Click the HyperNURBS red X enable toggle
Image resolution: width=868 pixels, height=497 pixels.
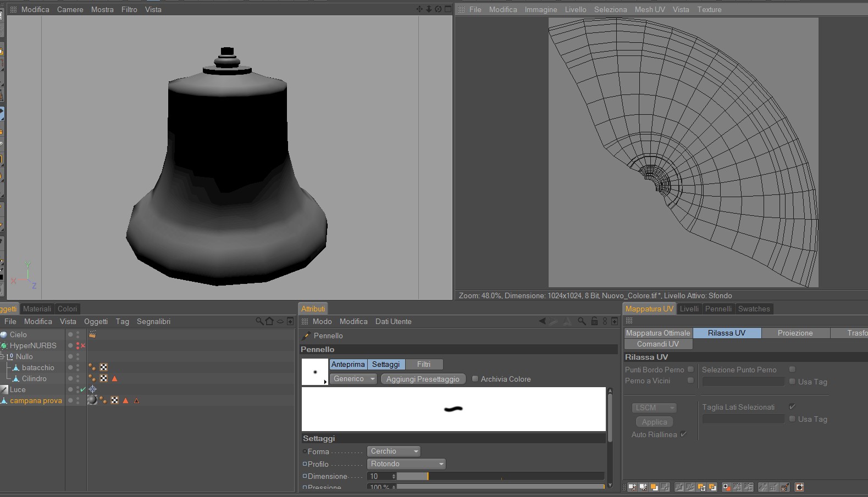pos(83,345)
